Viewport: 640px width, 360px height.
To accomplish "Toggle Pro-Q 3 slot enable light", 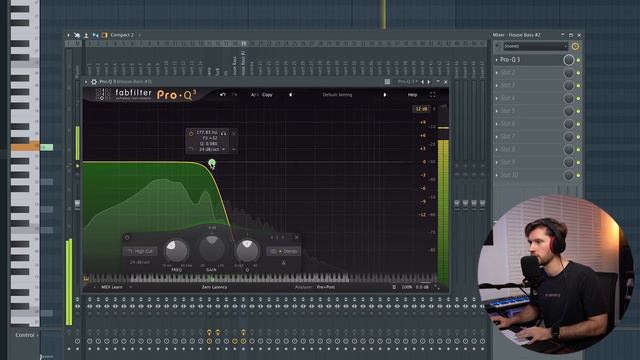I will [578, 60].
